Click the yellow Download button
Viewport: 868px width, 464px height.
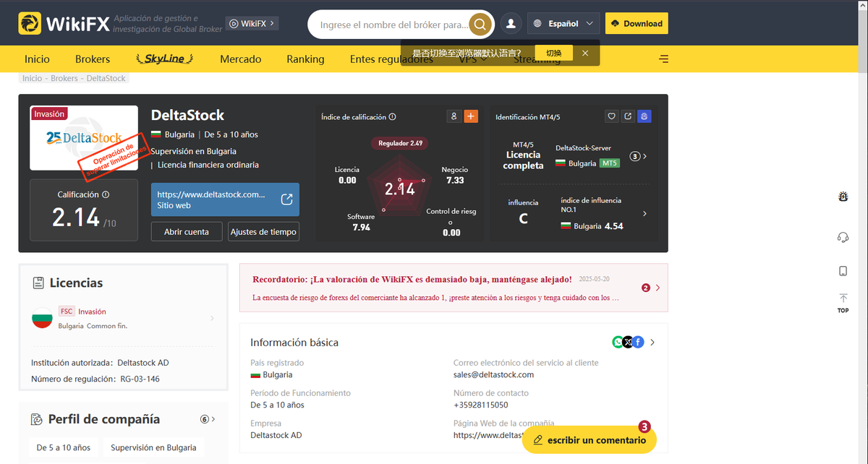[x=637, y=24]
